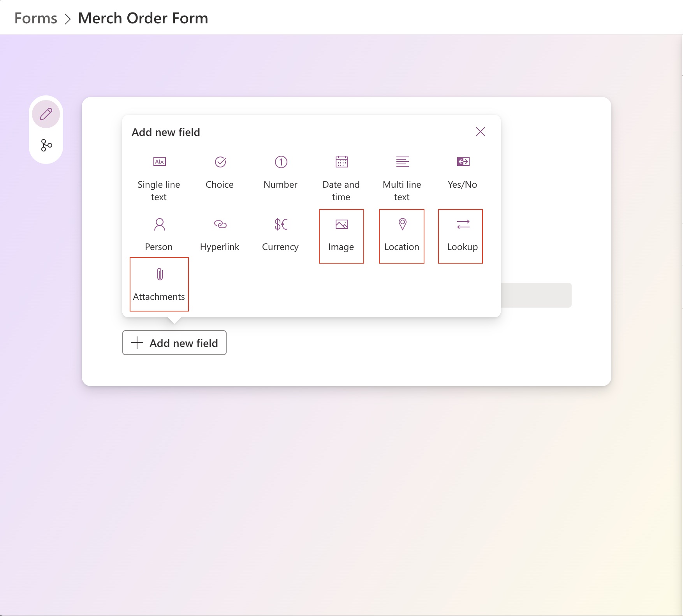Add an Image field
The image size is (683, 616).
[x=341, y=236]
